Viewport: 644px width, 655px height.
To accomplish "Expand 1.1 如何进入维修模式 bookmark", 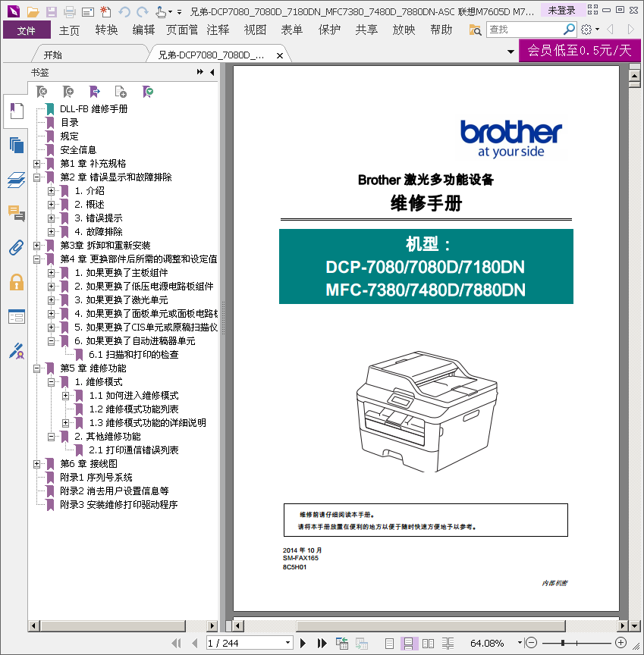I will 65,396.
